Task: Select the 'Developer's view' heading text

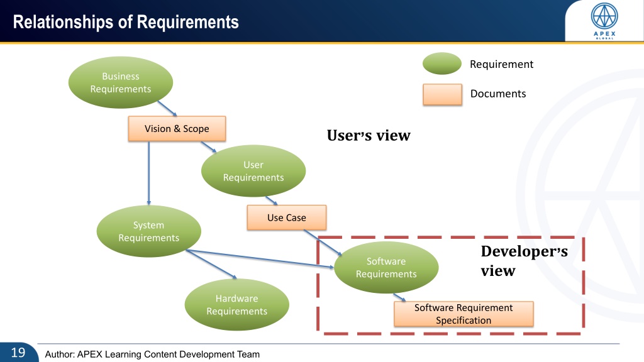Action: (x=524, y=261)
